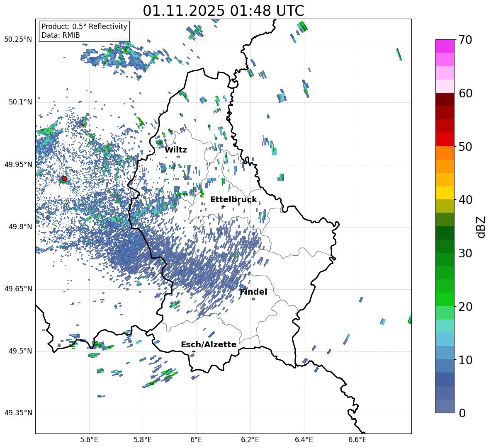491x448 pixels.
Task: Click the 70 colorbar tick label
Action: click(x=465, y=40)
